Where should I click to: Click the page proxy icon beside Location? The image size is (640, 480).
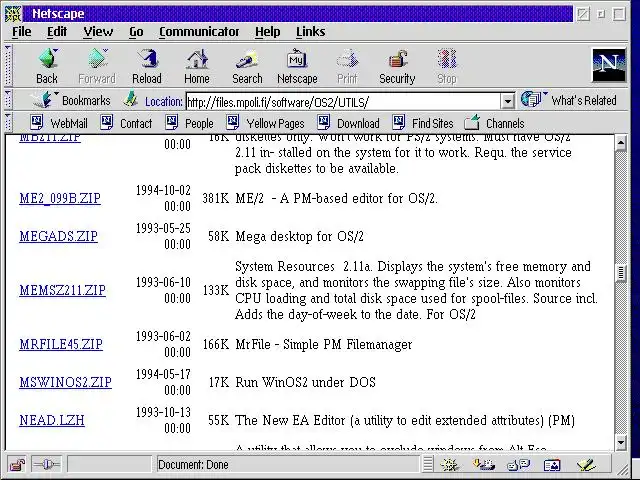click(131, 99)
